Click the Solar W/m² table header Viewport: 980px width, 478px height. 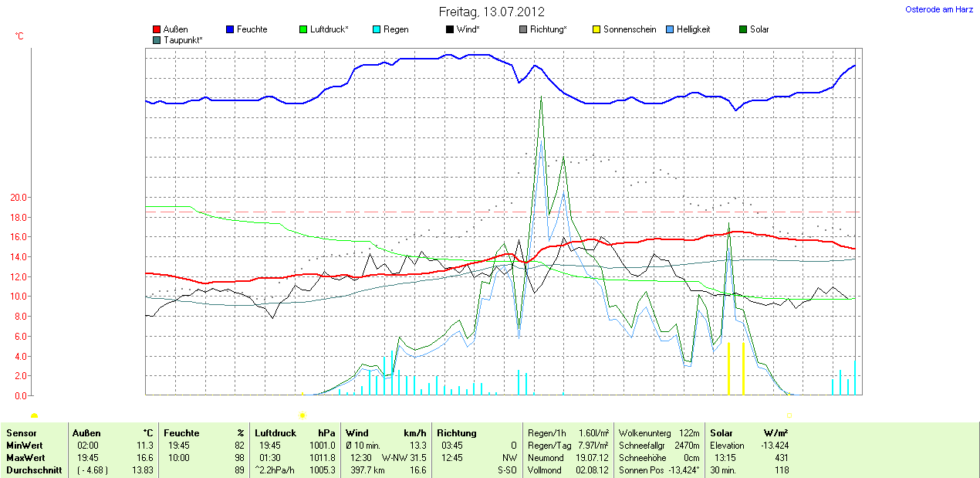click(x=749, y=433)
